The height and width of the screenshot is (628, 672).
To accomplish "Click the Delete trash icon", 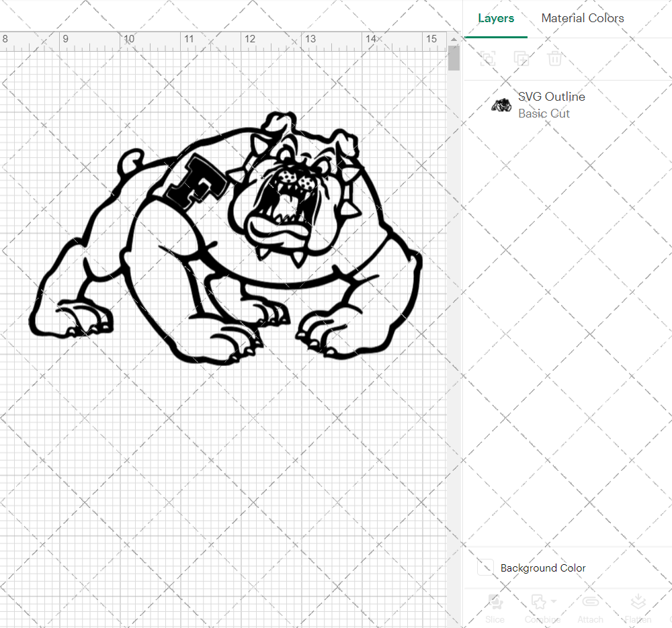I will [554, 58].
